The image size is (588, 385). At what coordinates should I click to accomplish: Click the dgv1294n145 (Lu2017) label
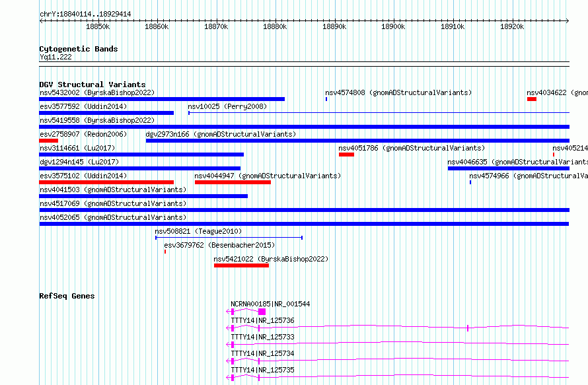coord(79,162)
